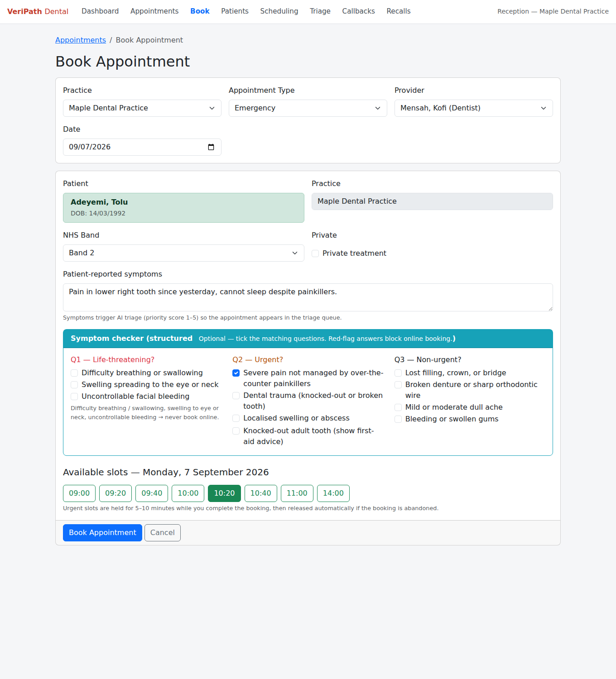Select the 09:00 slot
616x679 pixels.
click(x=79, y=493)
